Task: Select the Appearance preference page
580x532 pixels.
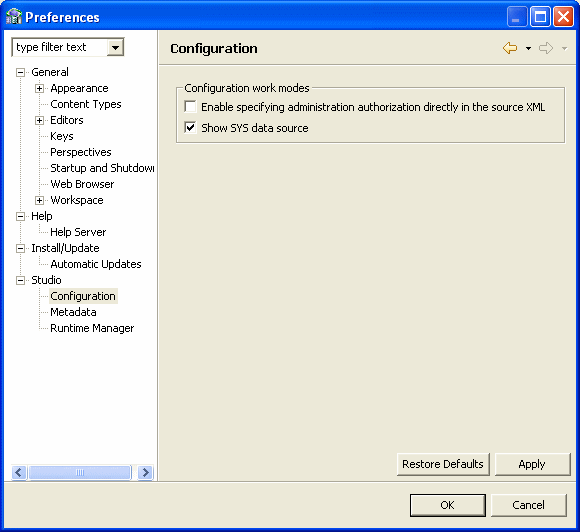Action: (x=79, y=88)
